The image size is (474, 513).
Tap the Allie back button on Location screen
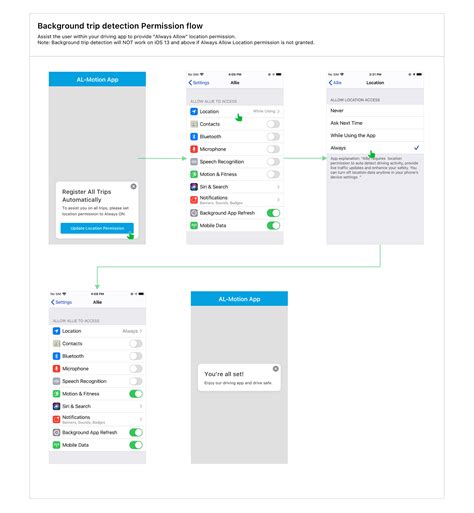(335, 83)
